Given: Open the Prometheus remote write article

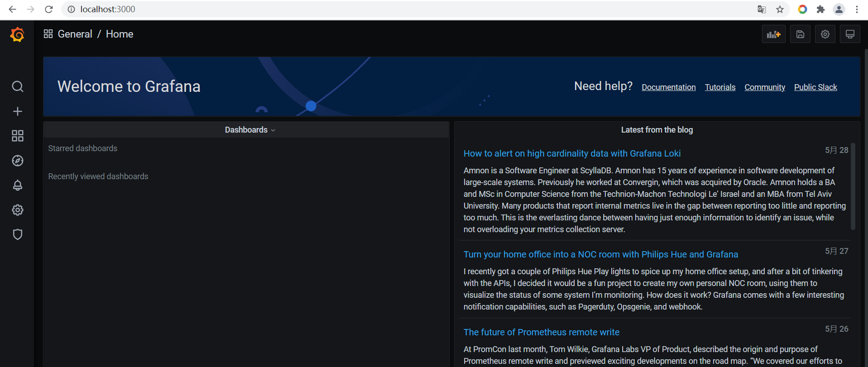Looking at the screenshot, I should coord(541,332).
